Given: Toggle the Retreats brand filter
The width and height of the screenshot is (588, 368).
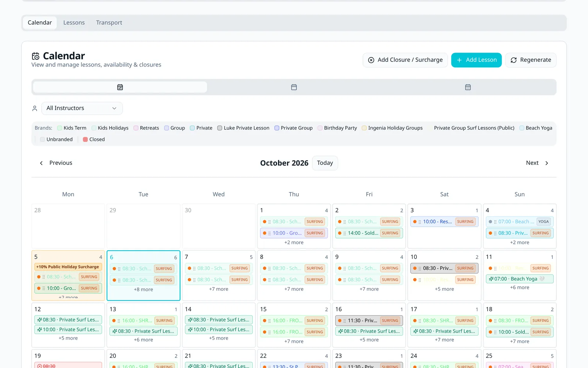Looking at the screenshot, I should 146,128.
